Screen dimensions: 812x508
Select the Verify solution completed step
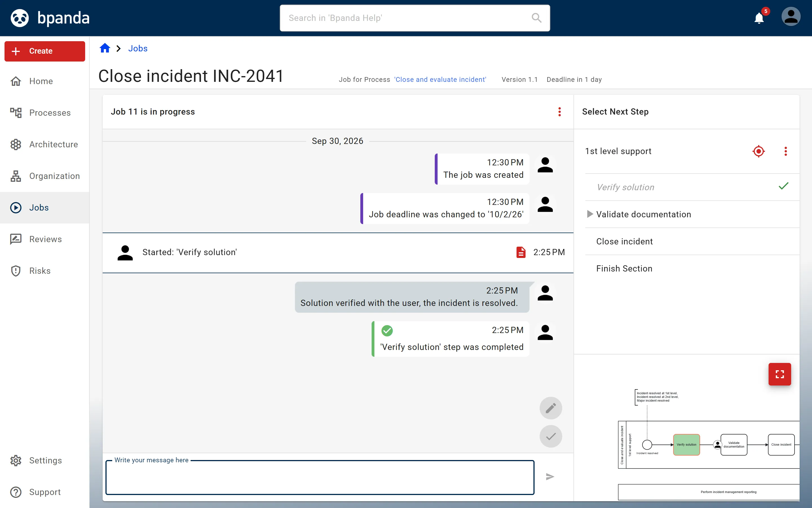(692, 187)
